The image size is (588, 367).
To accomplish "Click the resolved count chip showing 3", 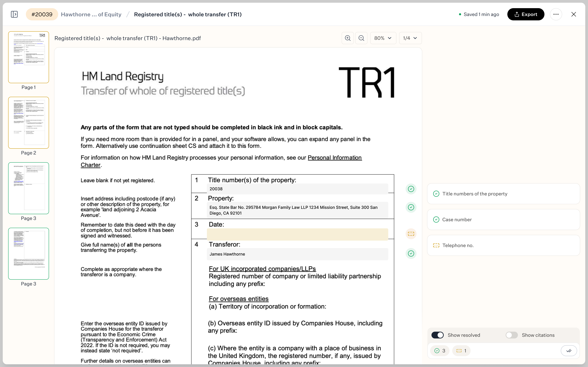I will tap(439, 351).
